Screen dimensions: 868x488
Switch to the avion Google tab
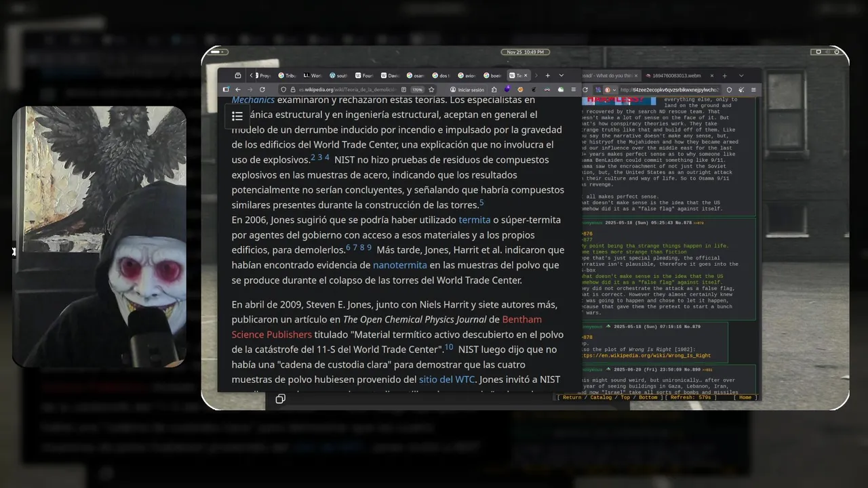tap(467, 75)
